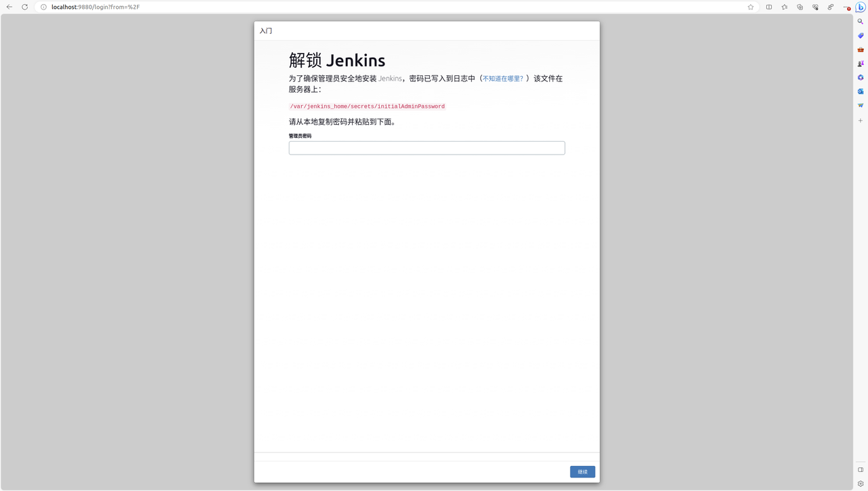
Task: Open the Bing Copilot chat icon
Action: pyautogui.click(x=859, y=7)
